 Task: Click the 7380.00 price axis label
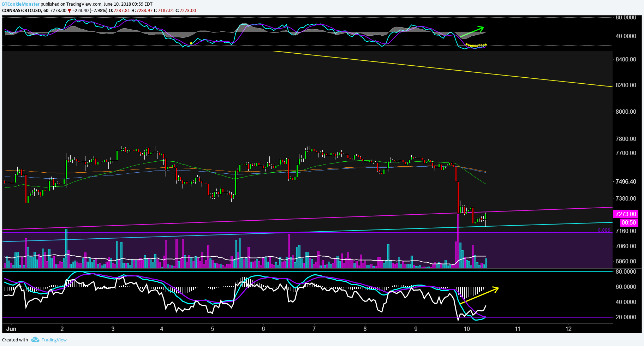(626, 198)
